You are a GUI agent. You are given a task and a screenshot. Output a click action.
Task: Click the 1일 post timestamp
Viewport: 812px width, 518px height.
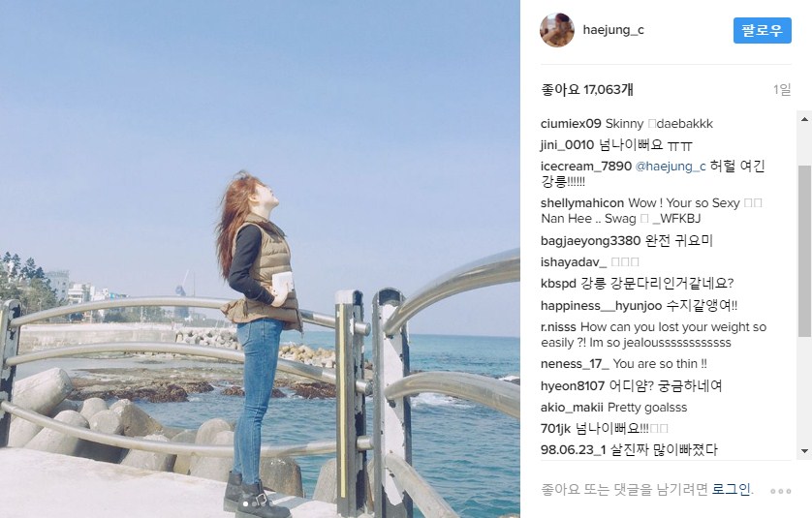[x=782, y=89]
